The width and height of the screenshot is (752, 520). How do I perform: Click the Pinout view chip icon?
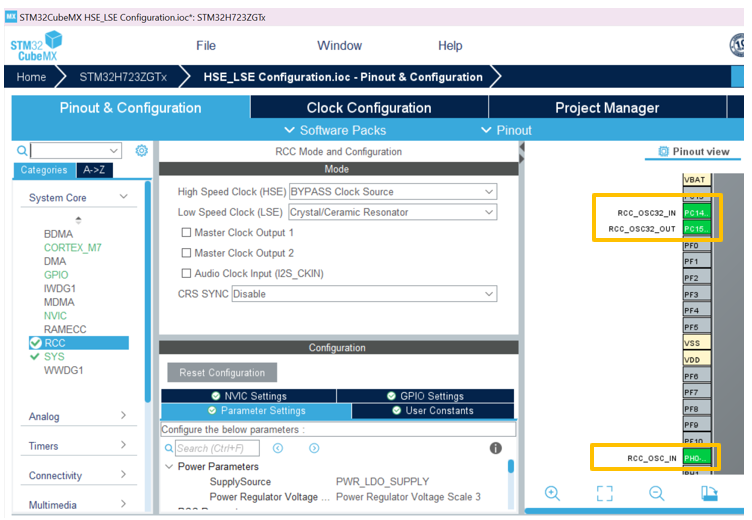663,152
